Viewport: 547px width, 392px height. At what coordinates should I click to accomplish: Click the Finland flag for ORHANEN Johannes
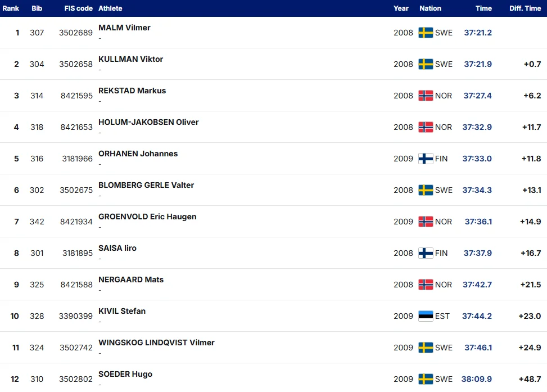click(x=426, y=159)
